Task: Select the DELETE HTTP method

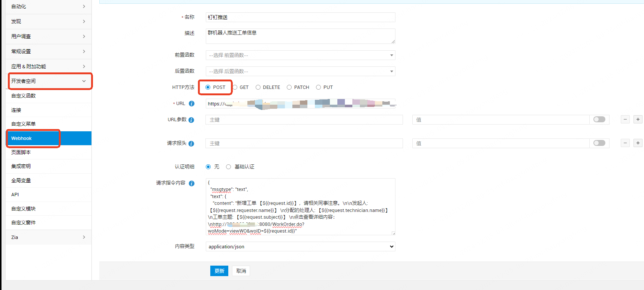Action: pyautogui.click(x=258, y=87)
